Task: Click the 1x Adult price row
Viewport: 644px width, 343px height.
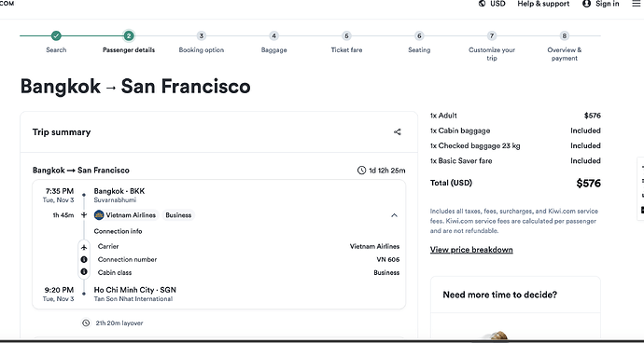Action: [515, 116]
